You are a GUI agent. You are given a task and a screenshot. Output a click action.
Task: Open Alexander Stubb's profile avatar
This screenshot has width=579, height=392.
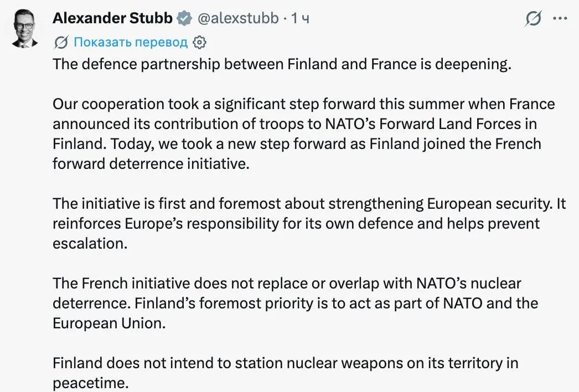click(x=25, y=28)
